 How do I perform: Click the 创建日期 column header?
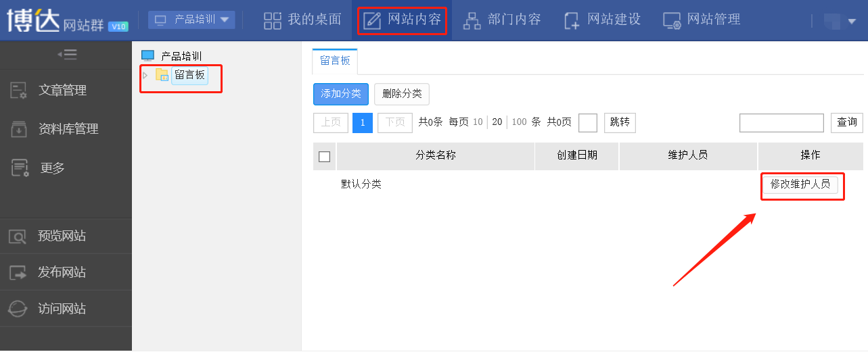[577, 155]
